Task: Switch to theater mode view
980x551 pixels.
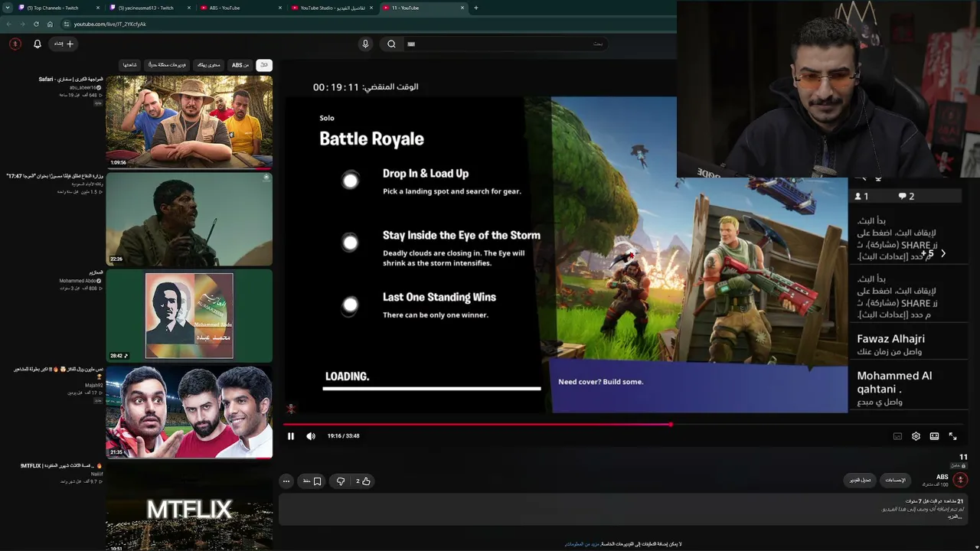Action: click(934, 436)
